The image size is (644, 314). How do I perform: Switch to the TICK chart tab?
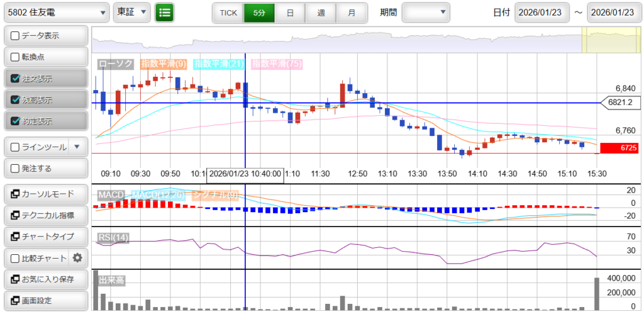(x=228, y=13)
